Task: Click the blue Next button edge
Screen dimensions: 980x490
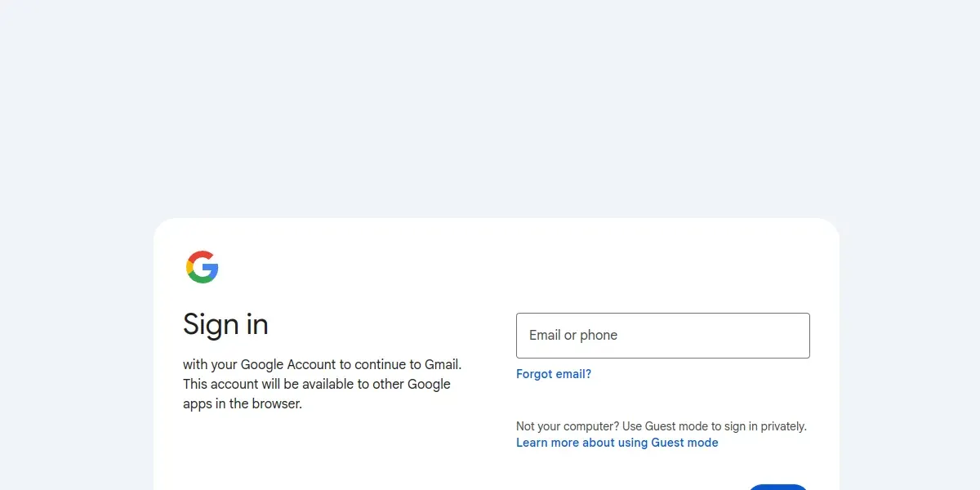Action: click(778, 487)
